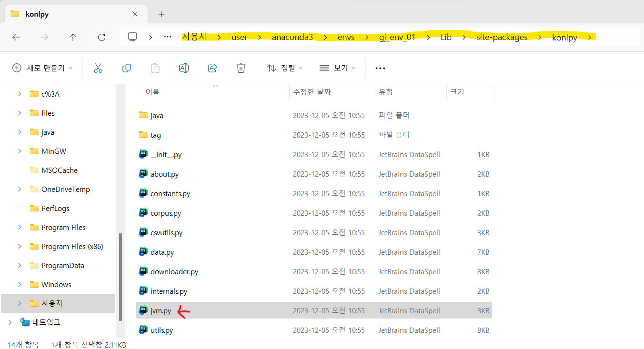
Task: Click the DataSpell icon of jvm.py
Action: tap(143, 310)
